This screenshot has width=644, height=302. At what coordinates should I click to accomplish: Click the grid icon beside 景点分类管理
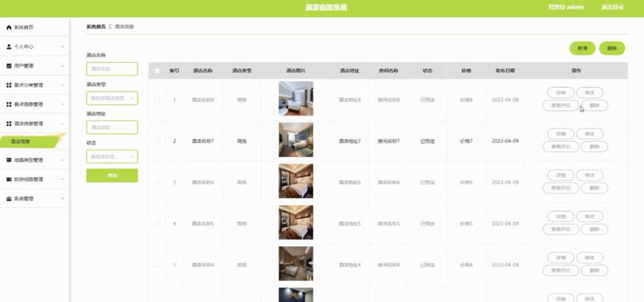9,85
